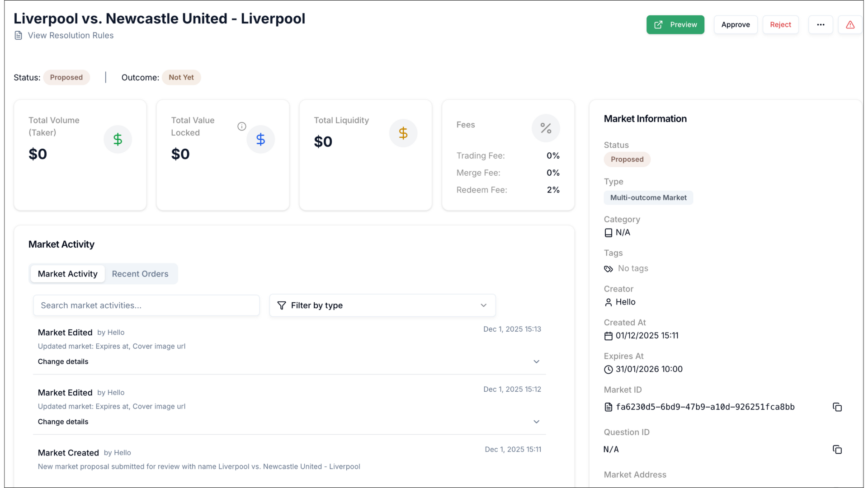Image resolution: width=868 pixels, height=488 pixels.
Task: Open the green Preview button
Action: point(675,25)
